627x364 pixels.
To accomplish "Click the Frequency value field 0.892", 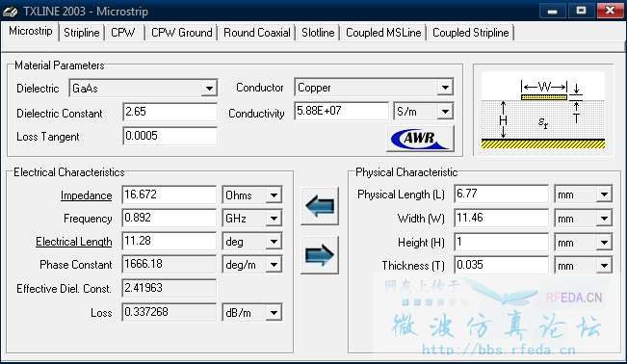I will 169,218.
